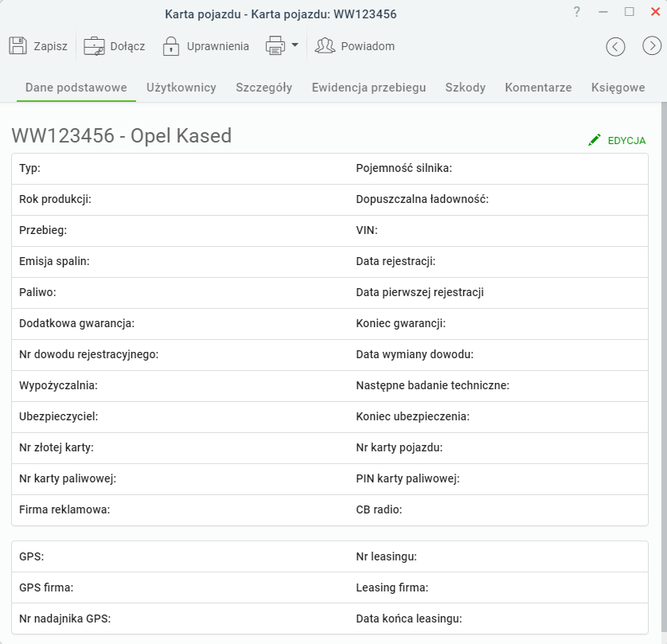Viewport: 667px width, 644px height.
Task: Click the Przebieg: label
Action: click(x=43, y=230)
